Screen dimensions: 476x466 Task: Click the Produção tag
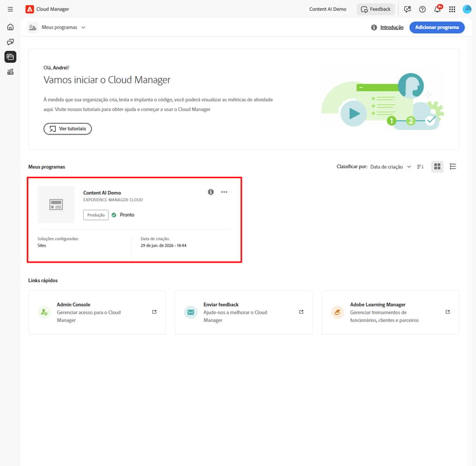click(96, 215)
